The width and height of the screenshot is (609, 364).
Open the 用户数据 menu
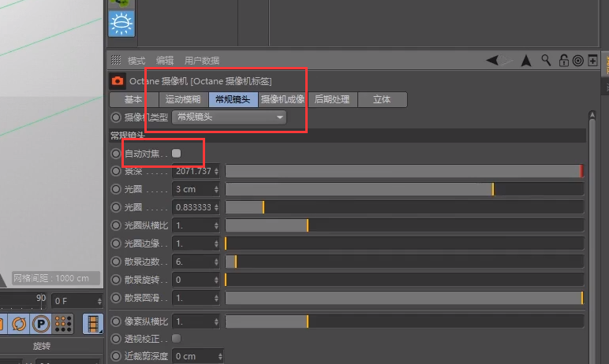point(202,61)
